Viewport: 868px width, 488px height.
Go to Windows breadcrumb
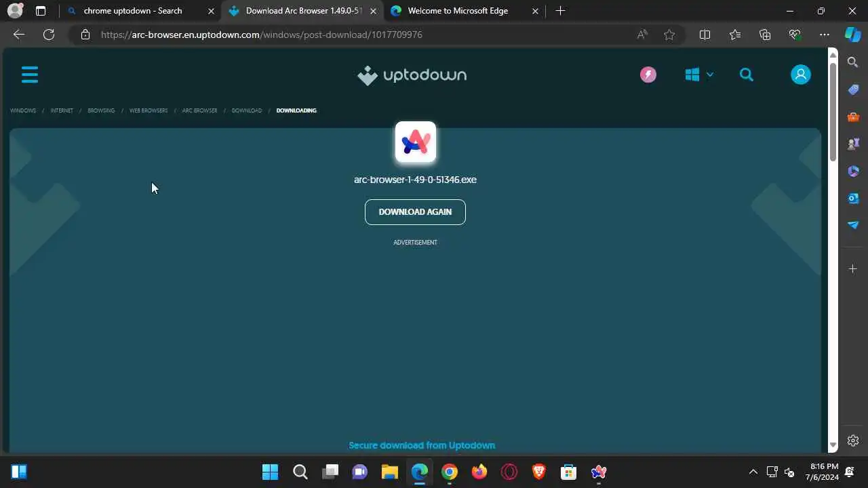(23, 110)
